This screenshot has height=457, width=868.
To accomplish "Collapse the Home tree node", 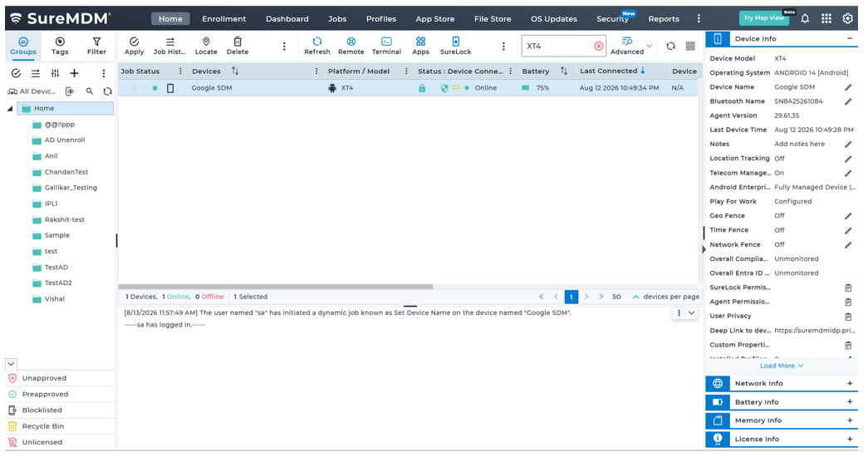I will pyautogui.click(x=10, y=109).
